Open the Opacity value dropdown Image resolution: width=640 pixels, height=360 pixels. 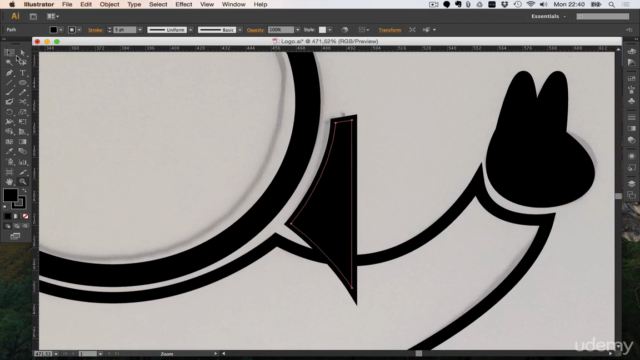point(298,30)
